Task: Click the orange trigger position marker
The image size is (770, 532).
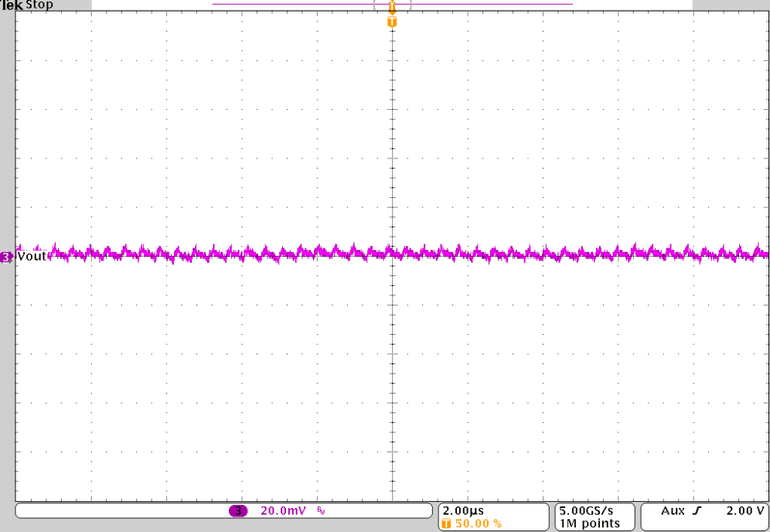Action: 392,6
